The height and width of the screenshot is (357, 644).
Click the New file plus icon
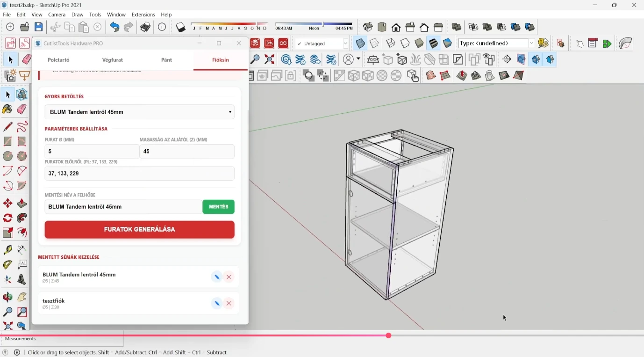click(10, 27)
